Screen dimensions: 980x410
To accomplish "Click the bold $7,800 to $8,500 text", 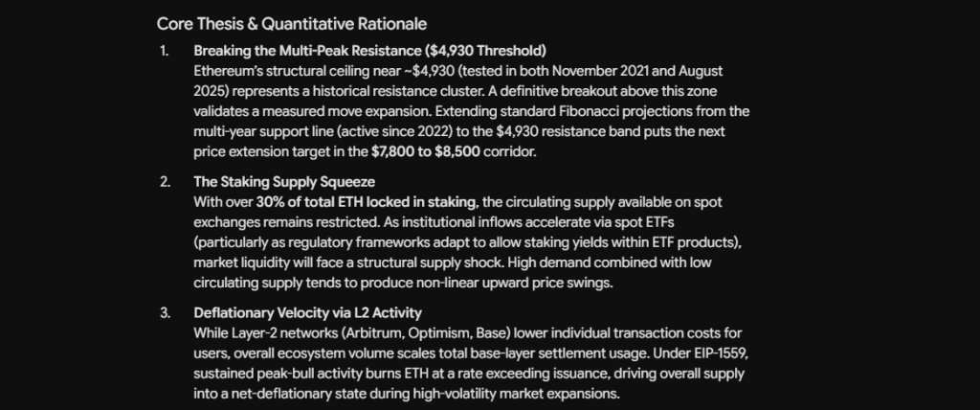I will [426, 151].
